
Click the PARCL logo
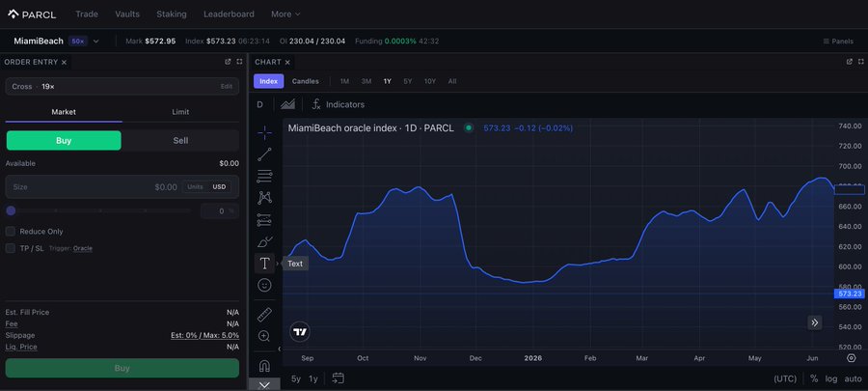click(32, 14)
